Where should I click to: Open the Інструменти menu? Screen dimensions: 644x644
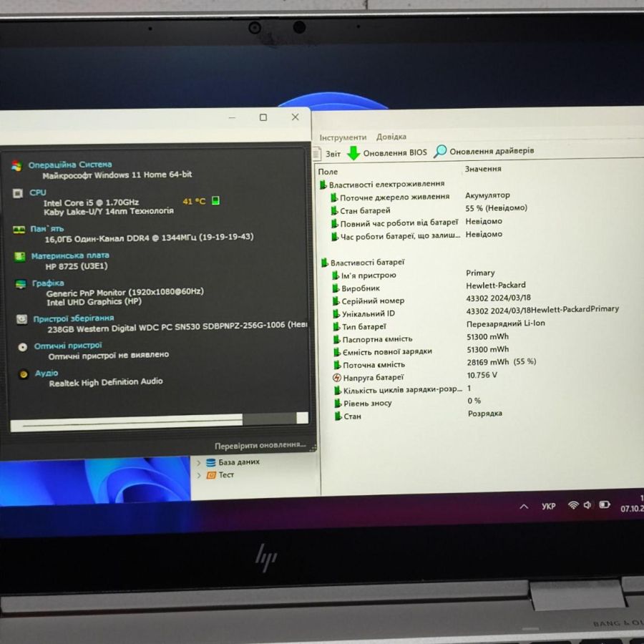pyautogui.click(x=343, y=137)
